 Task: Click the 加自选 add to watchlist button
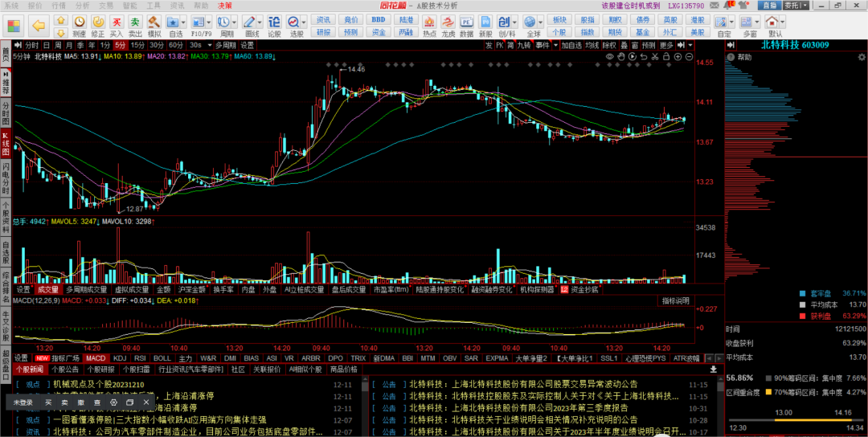(571, 45)
